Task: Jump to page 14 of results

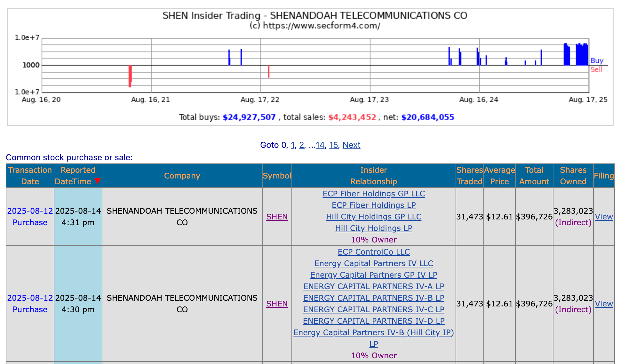Action: click(x=320, y=145)
